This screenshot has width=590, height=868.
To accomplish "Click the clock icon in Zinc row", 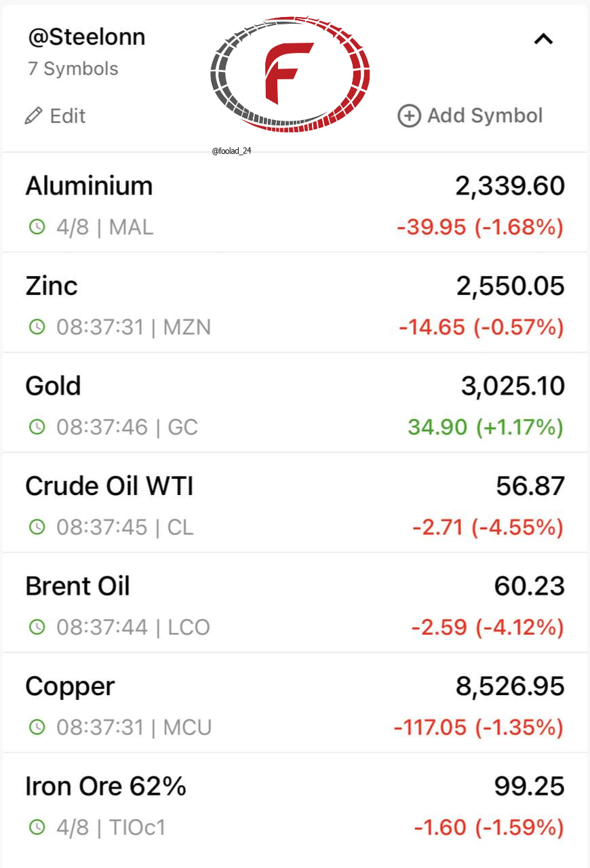I will (37, 328).
